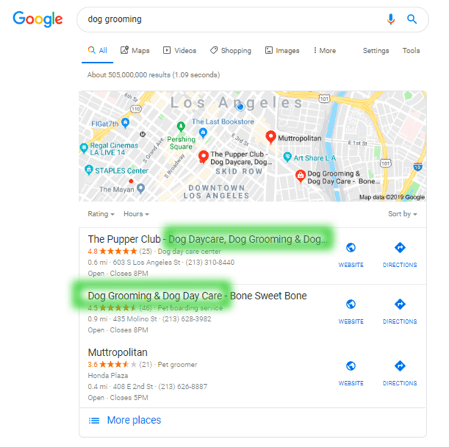
Task: Open the Muttropolitan listing title
Action: [118, 352]
